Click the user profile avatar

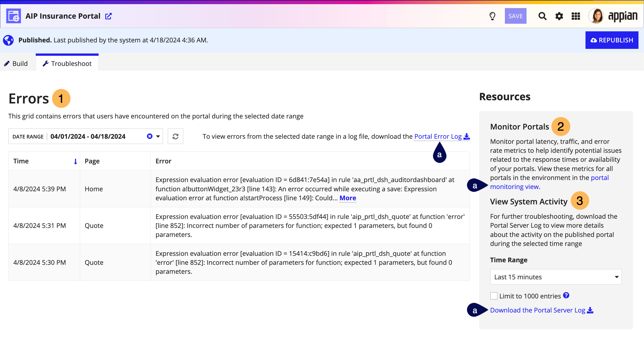pyautogui.click(x=596, y=16)
